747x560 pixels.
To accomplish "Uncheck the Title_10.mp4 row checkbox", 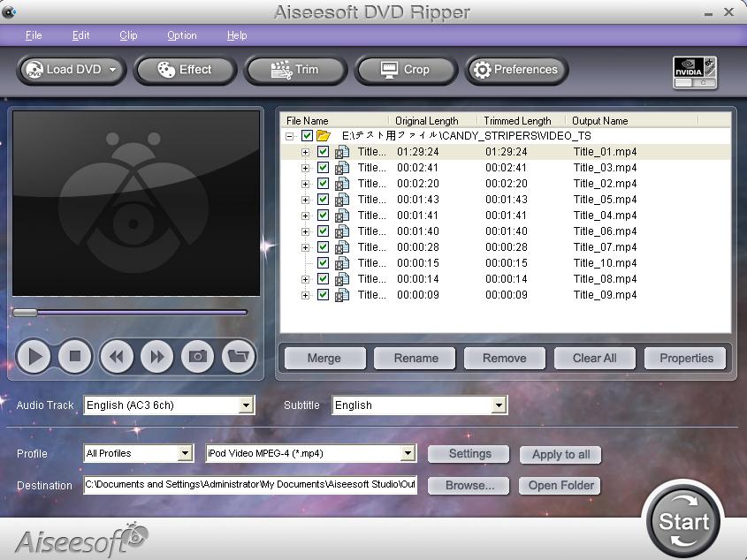I will 323,263.
